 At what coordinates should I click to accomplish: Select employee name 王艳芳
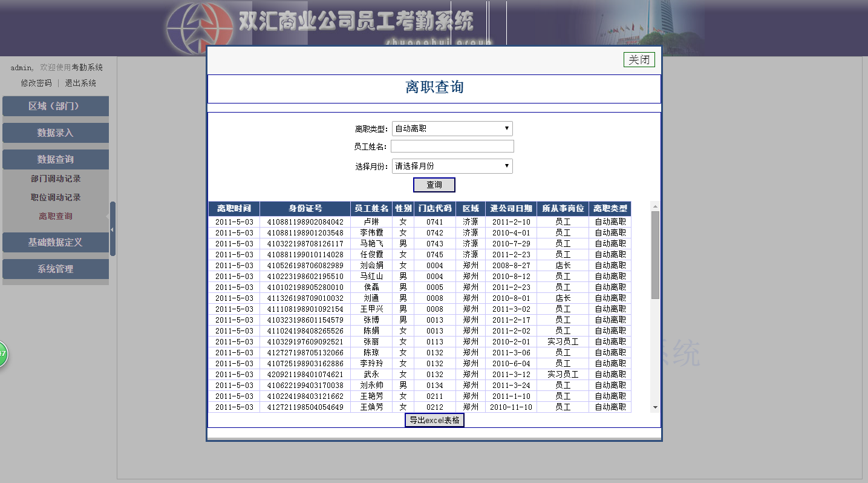[371, 396]
